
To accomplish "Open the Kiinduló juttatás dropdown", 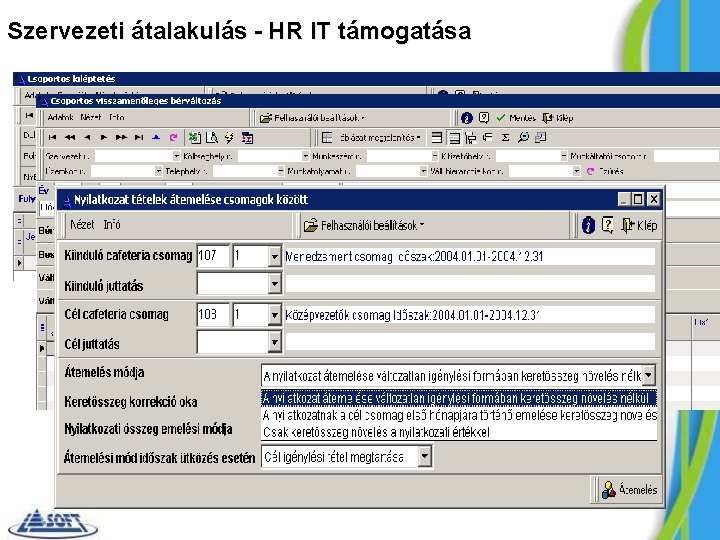I will tap(275, 285).
